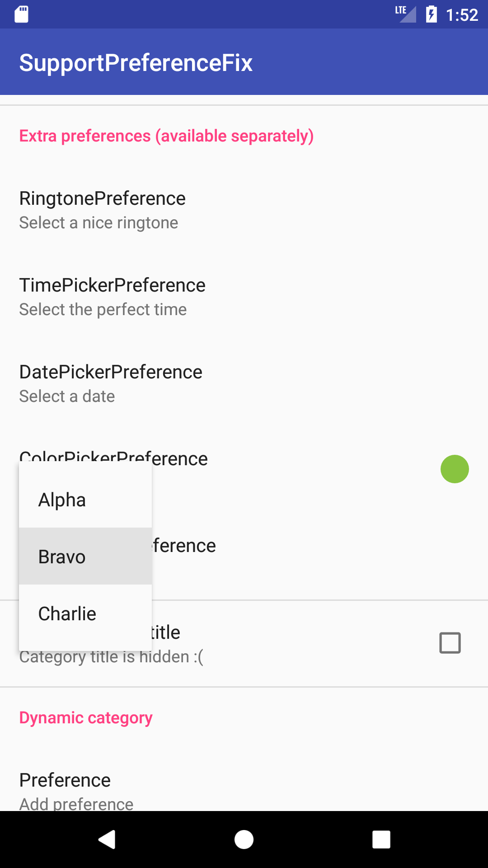Tap the SD card notification icon
The height and width of the screenshot is (868, 488).
(21, 14)
